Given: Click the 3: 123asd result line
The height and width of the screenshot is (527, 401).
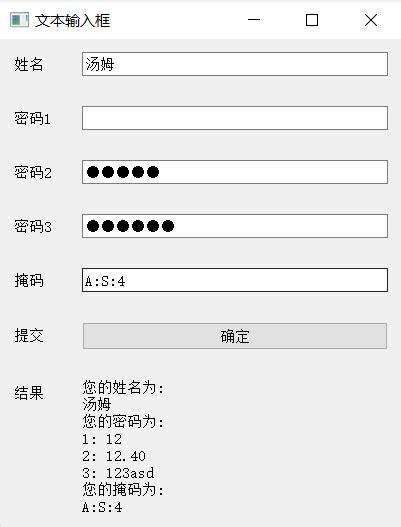Looking at the screenshot, I should point(118,473).
